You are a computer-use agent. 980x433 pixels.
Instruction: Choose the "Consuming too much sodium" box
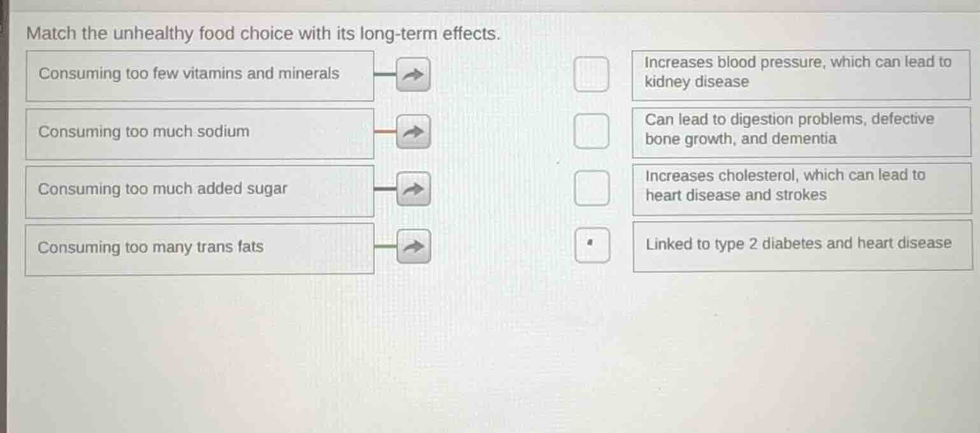[x=199, y=133]
